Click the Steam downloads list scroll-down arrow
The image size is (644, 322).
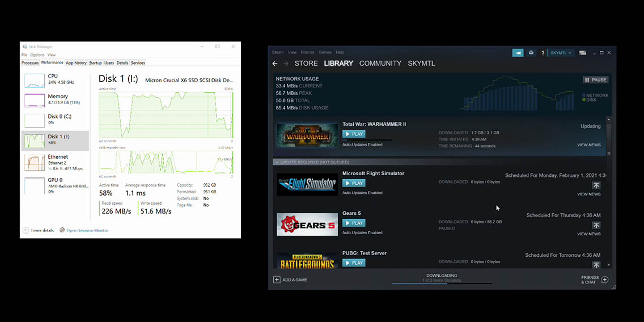coord(609,265)
